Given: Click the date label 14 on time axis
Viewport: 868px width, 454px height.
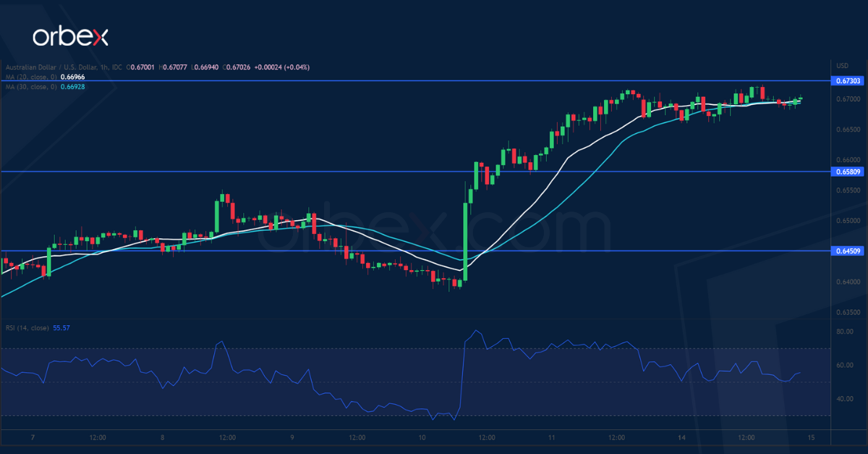Looking at the screenshot, I should point(681,437).
